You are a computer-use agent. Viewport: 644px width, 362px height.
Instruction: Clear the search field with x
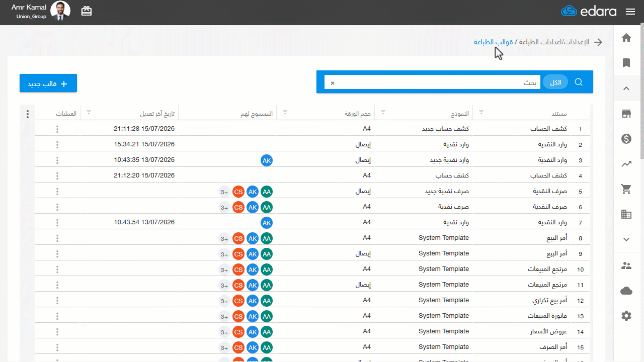332,83
